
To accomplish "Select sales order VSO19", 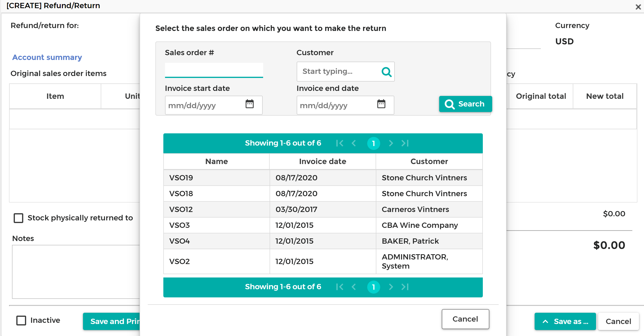I will (x=323, y=178).
